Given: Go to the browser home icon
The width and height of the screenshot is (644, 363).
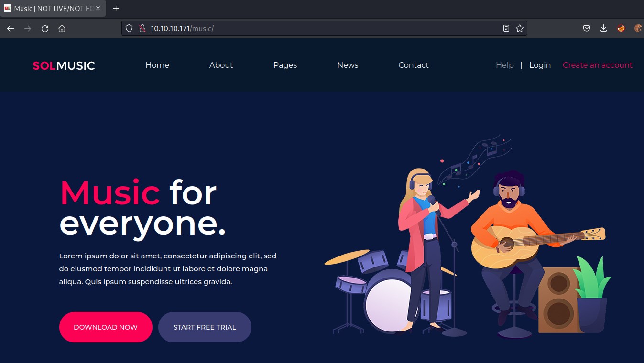Looking at the screenshot, I should click(x=62, y=29).
